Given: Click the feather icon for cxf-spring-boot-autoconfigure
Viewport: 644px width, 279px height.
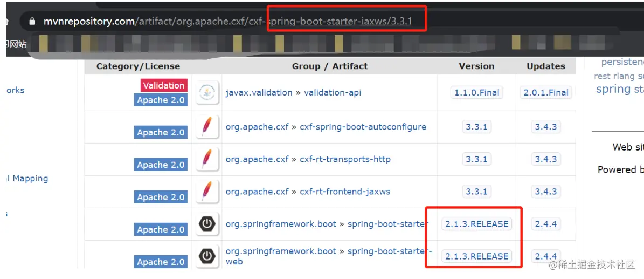Looking at the screenshot, I should pyautogui.click(x=206, y=127).
